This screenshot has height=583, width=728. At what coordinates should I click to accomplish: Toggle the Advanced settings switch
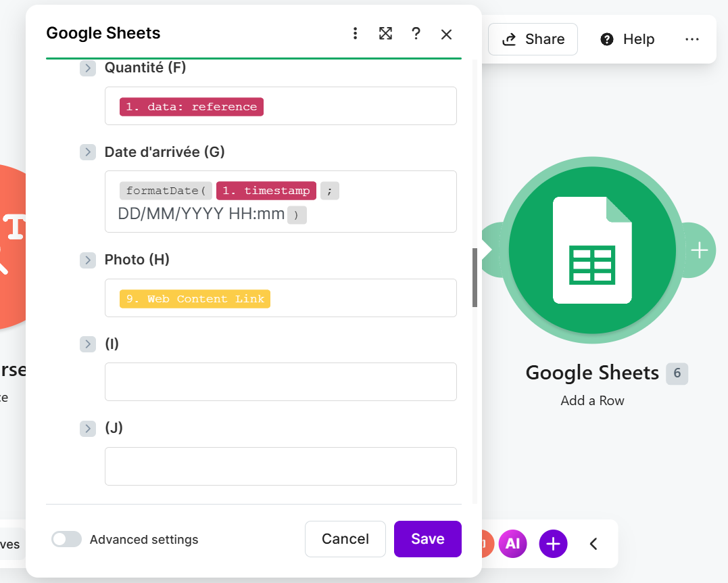coord(66,539)
